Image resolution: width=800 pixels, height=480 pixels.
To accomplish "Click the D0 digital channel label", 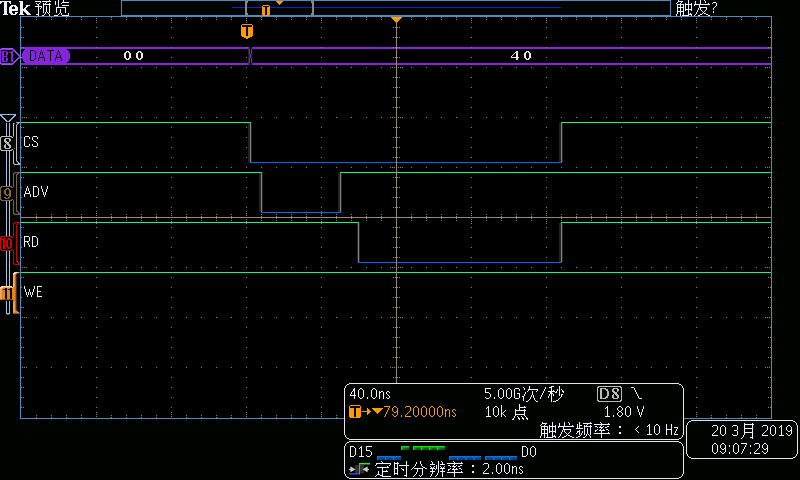I will coord(529,452).
